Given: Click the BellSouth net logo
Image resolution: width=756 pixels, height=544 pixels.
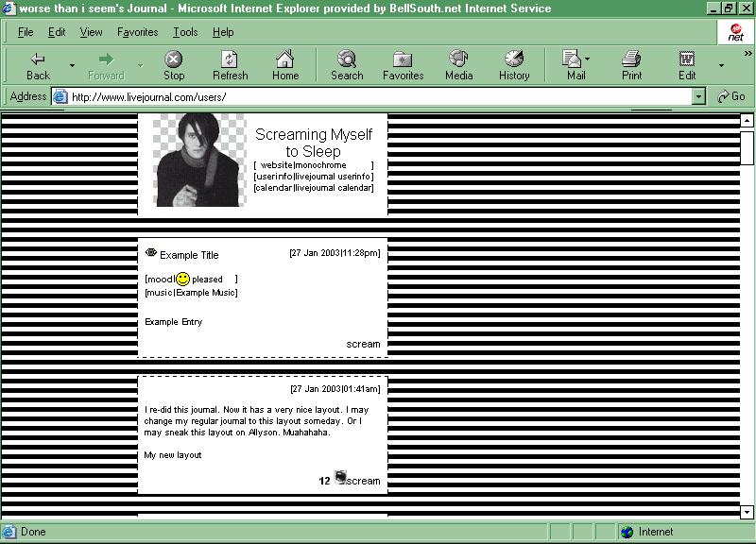Looking at the screenshot, I should (736, 33).
